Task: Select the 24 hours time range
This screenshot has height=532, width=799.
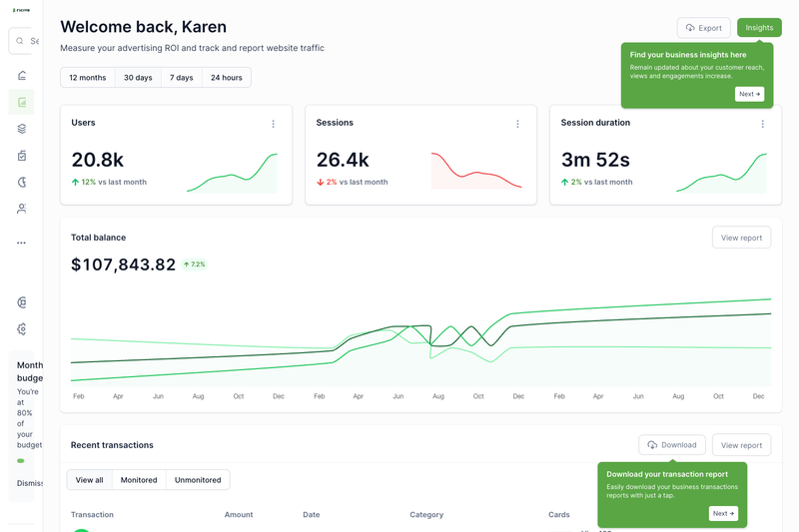Action: point(227,78)
